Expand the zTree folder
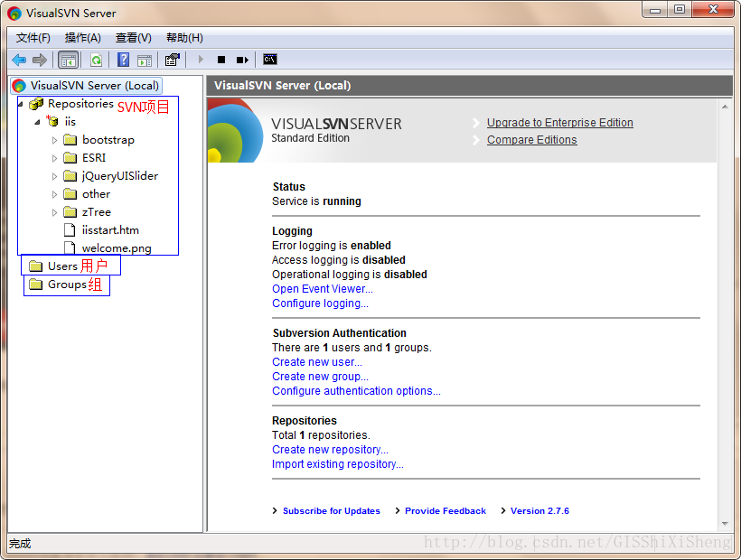The image size is (741, 560). [x=54, y=212]
